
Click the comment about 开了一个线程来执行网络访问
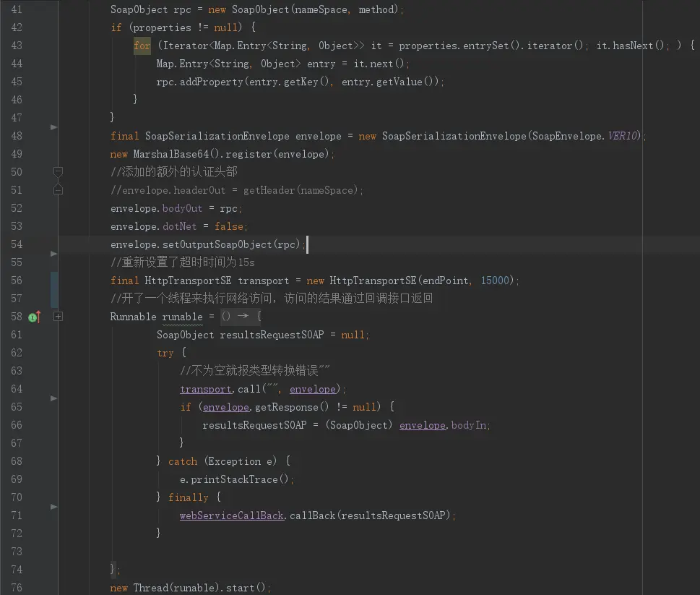click(272, 299)
